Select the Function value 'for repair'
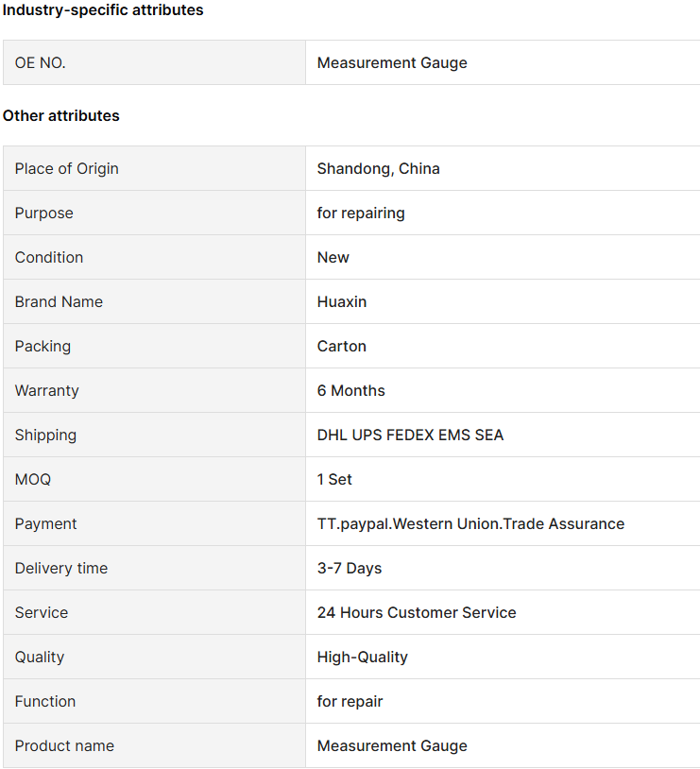700x769 pixels. (350, 701)
